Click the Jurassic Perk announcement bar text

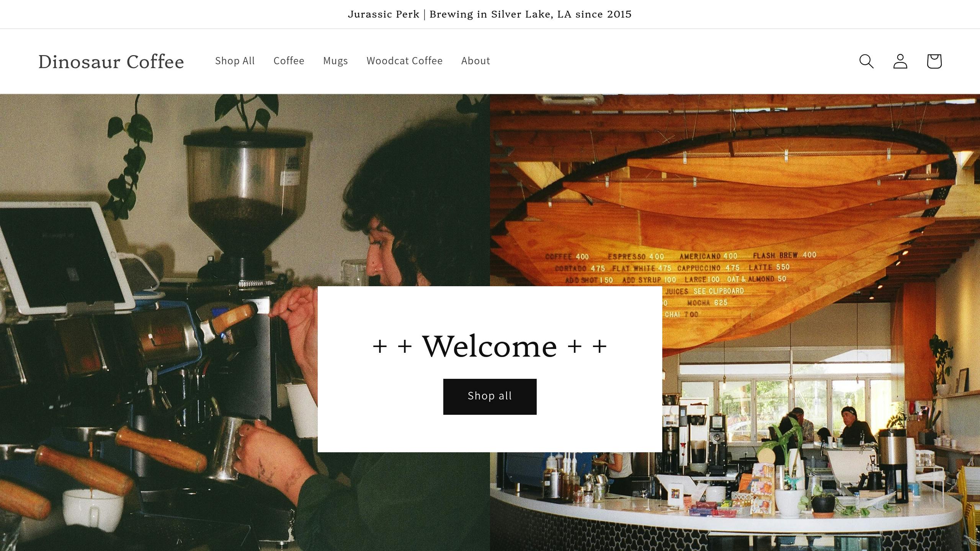tap(490, 15)
